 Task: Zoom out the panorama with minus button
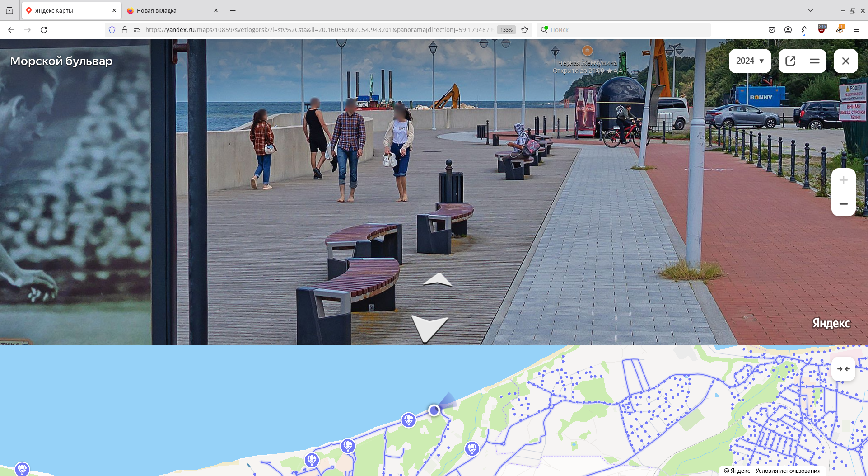(x=843, y=204)
